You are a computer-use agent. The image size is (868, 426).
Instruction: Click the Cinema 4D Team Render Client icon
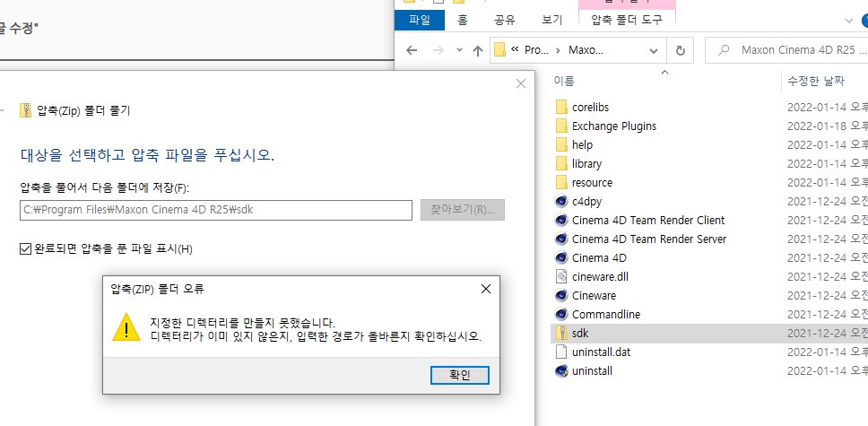[561, 220]
